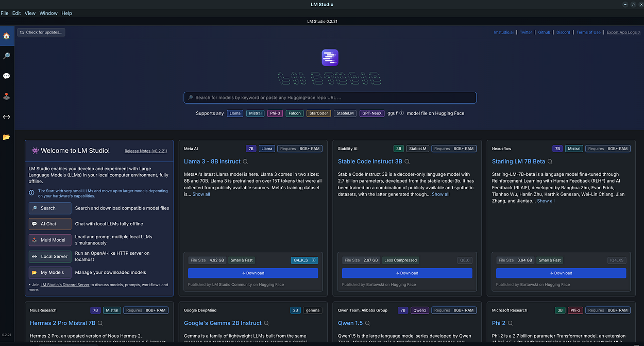
Task: Click the info icon on Q4_K_S badge
Action: pos(314,260)
